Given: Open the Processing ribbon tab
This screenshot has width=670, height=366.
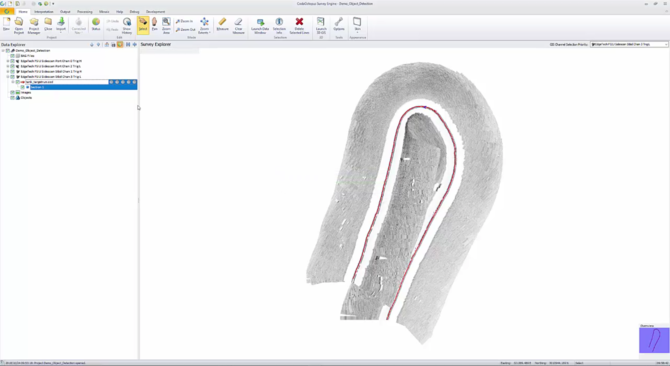Looking at the screenshot, I should tap(85, 12).
